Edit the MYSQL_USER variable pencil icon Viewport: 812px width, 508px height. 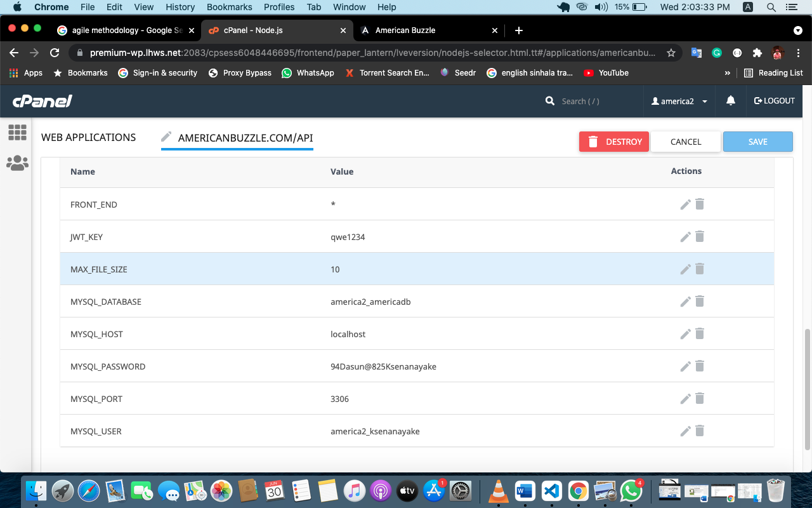(685, 431)
